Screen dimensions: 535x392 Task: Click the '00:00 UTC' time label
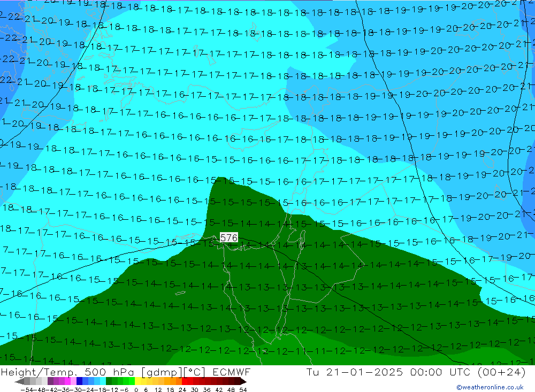pos(440,372)
